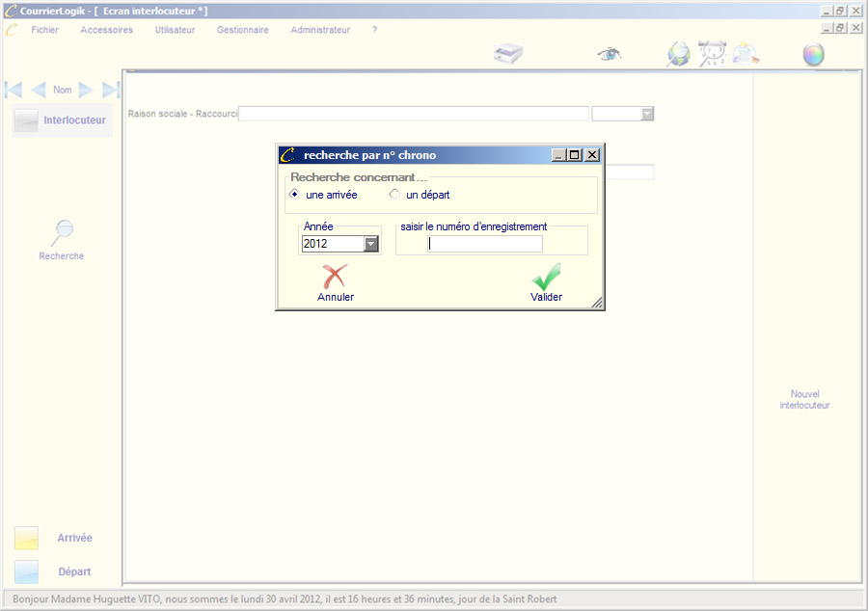Click the eye icon in the toolbar
The image size is (868, 611).
pyautogui.click(x=609, y=54)
